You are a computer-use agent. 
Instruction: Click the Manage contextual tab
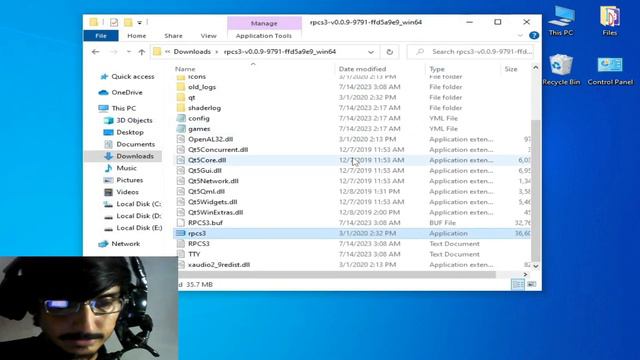click(264, 23)
